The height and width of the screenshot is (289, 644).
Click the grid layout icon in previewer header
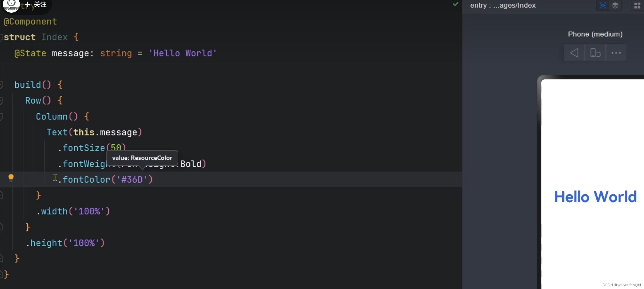(637, 5)
